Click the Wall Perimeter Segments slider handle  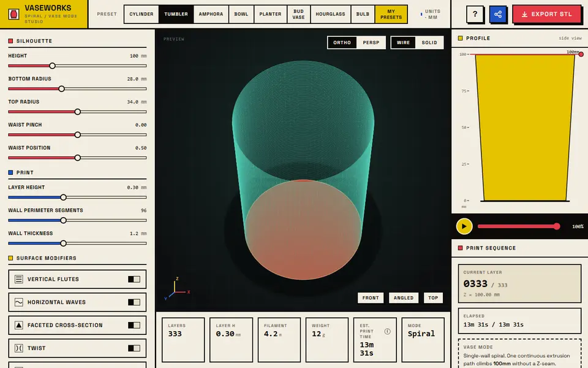(63, 220)
